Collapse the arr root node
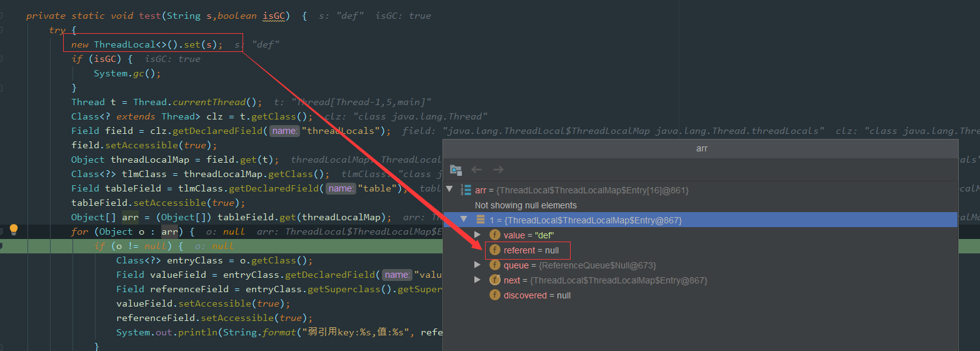 tap(449, 190)
